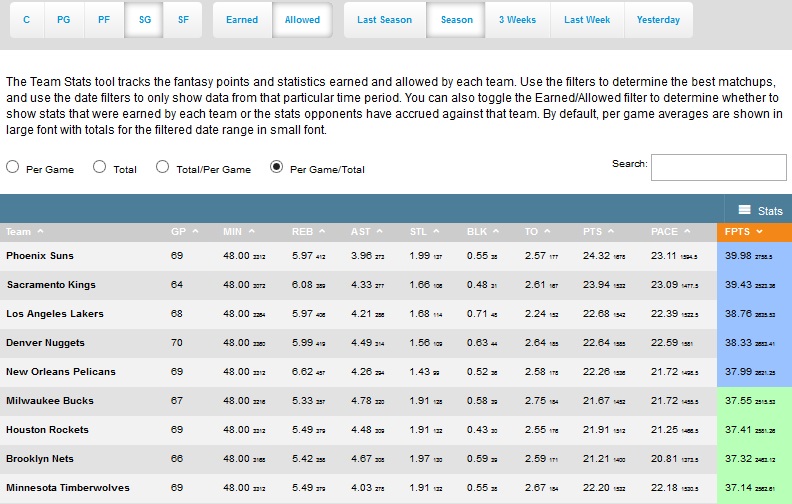The height and width of the screenshot is (504, 792).
Task: Sort by GP column header
Action: tap(184, 232)
